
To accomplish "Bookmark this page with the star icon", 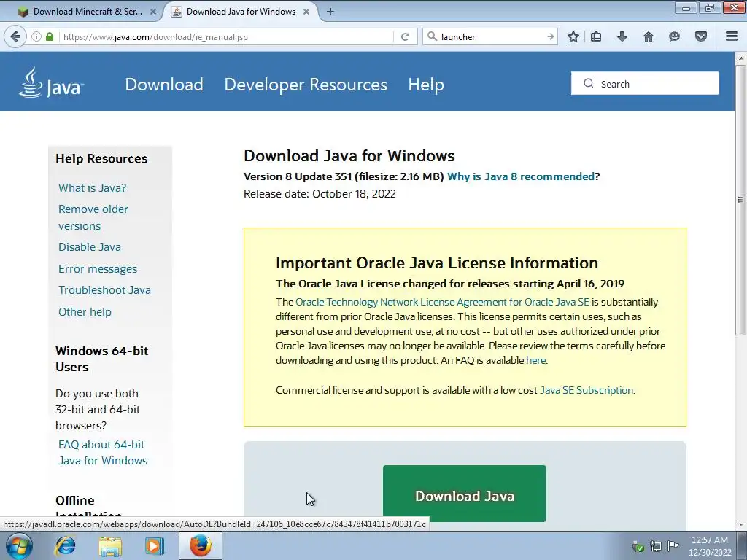I will coord(573,36).
